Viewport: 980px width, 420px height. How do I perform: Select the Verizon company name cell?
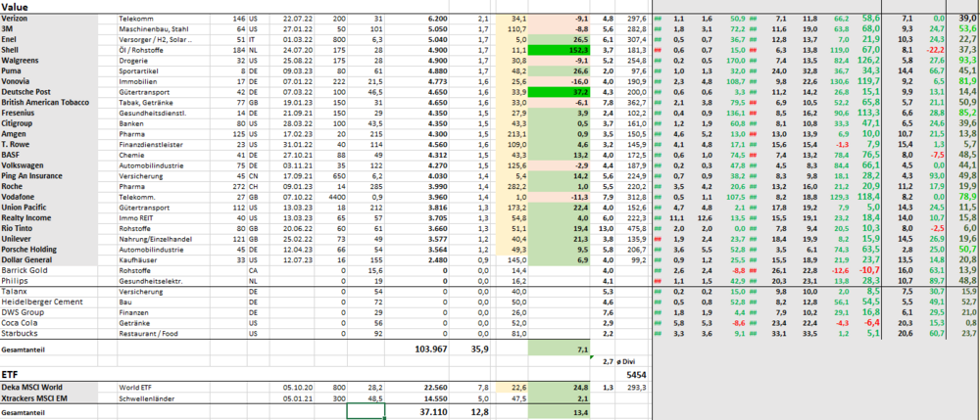click(x=49, y=20)
